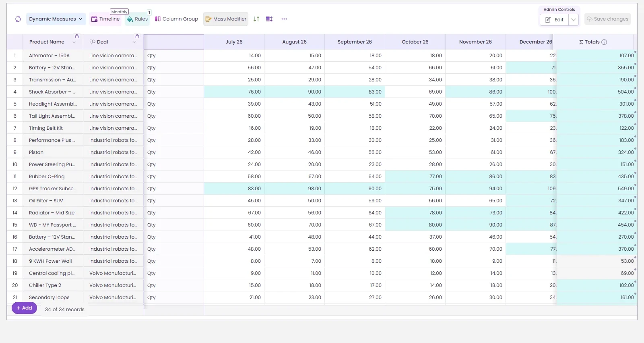The width and height of the screenshot is (644, 343).
Task: Select the Timing Belt Kit product cell
Action: [53, 128]
